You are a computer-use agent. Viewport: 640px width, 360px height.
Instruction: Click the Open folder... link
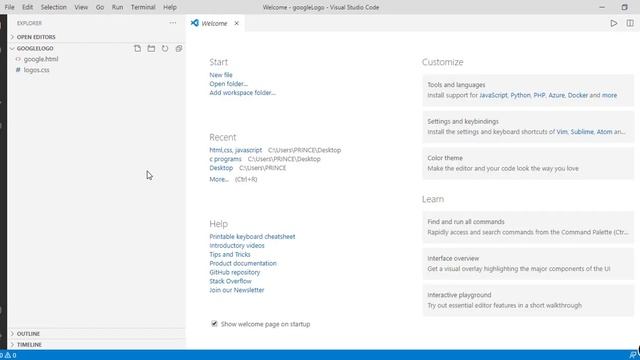click(229, 84)
